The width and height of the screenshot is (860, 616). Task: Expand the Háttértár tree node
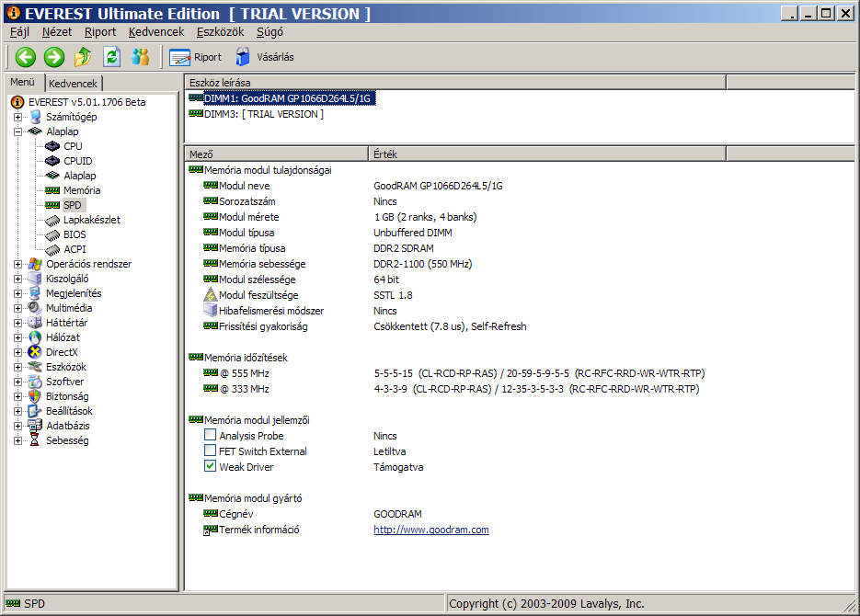18,324
